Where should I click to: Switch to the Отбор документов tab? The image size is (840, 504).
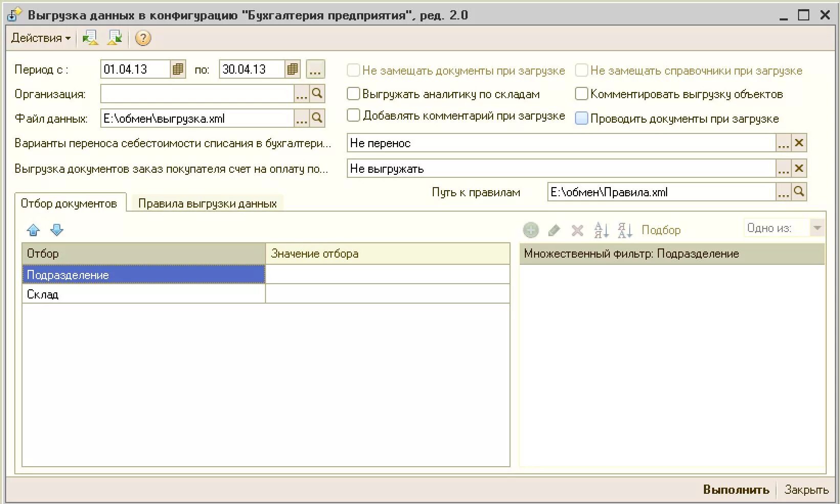(x=69, y=203)
